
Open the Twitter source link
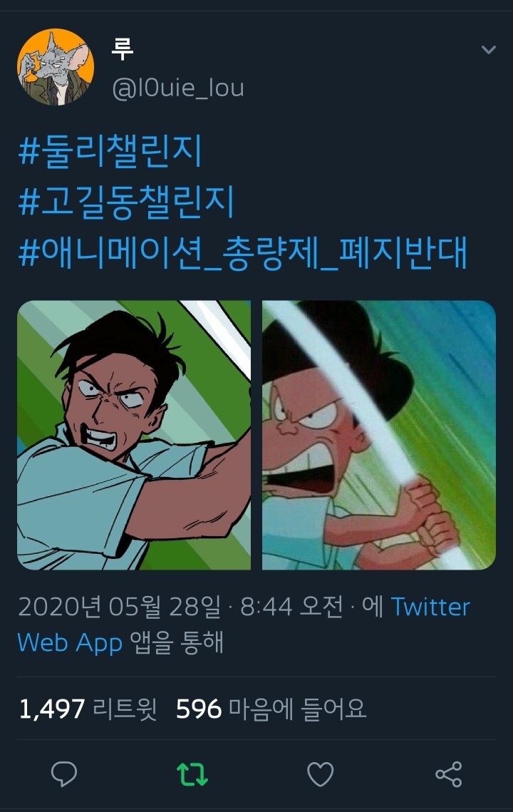coord(430,607)
